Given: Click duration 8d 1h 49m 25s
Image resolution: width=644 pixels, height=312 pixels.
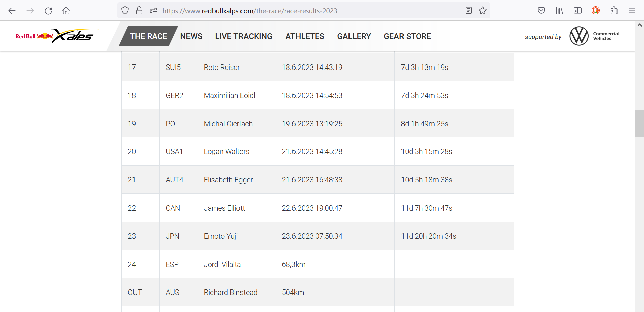Looking at the screenshot, I should click(x=424, y=124).
